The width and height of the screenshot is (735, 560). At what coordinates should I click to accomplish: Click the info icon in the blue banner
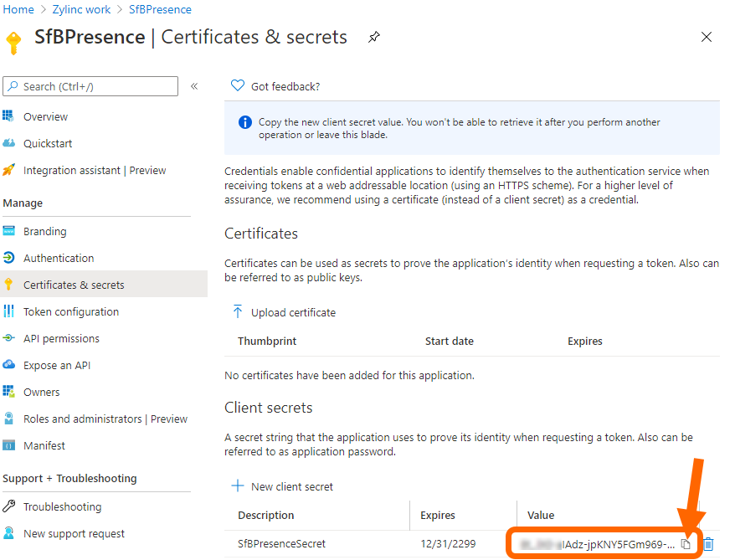click(x=245, y=122)
